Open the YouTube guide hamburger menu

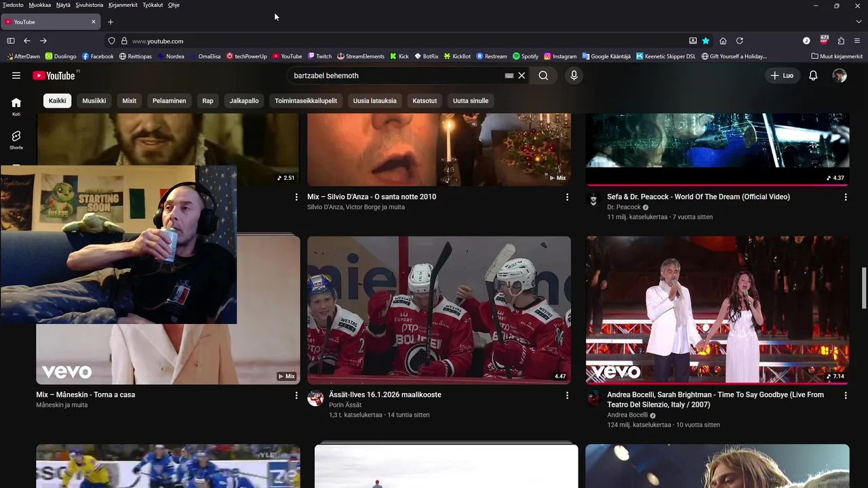pos(16,75)
